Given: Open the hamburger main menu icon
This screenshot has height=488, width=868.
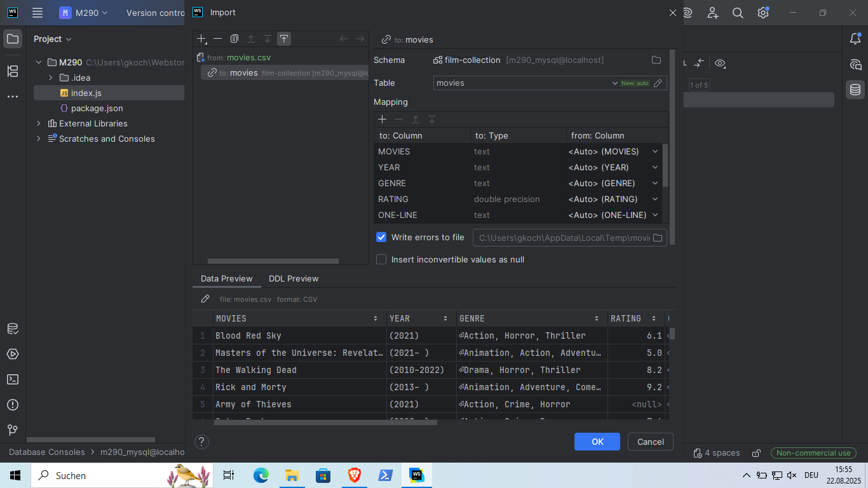Looking at the screenshot, I should [37, 13].
